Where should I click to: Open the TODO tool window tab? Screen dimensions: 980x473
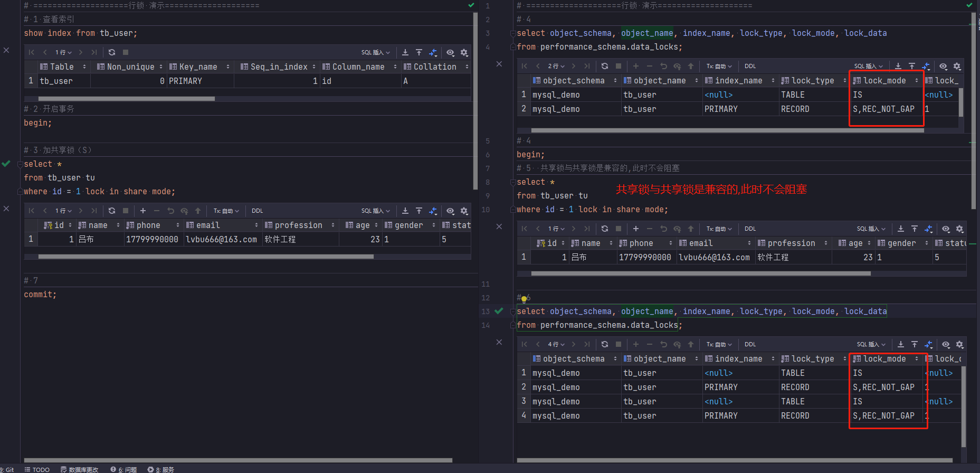point(37,469)
